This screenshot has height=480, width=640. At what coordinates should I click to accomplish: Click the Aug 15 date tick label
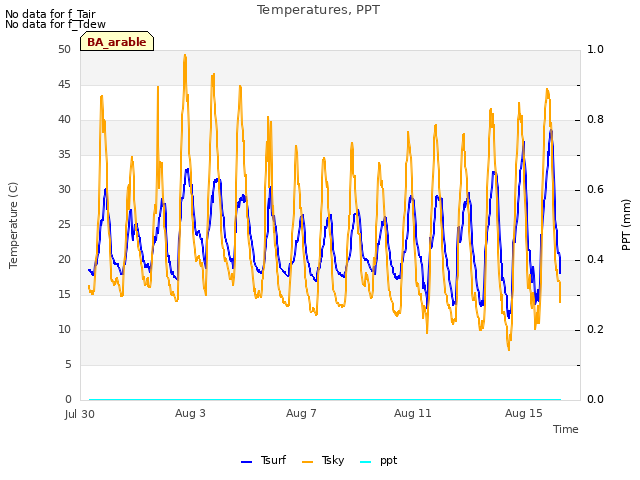coord(524,413)
